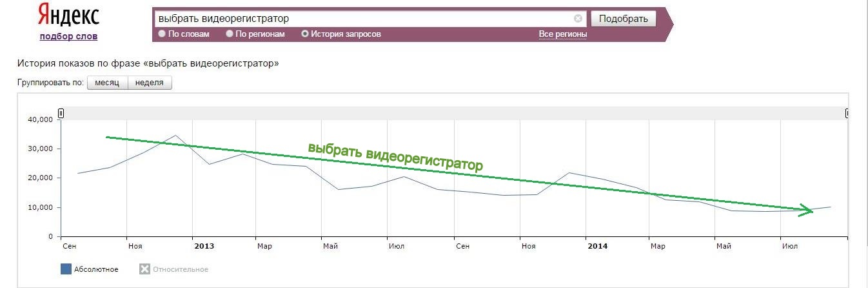
Task: Click the 2014 label on the timeline axis
Action: tap(597, 246)
